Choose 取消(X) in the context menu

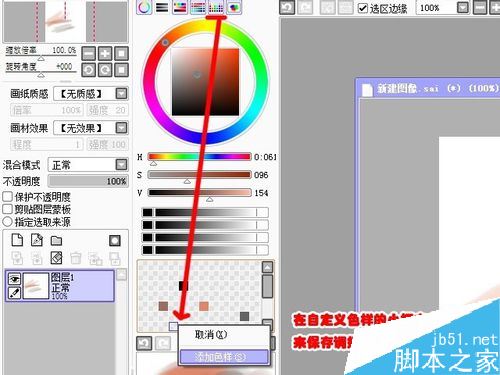tap(211, 334)
